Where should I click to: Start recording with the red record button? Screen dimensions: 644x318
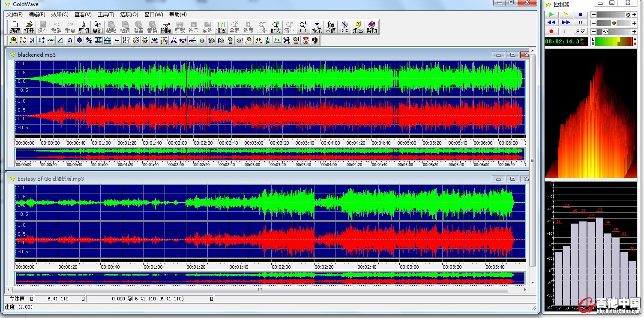coord(551,31)
